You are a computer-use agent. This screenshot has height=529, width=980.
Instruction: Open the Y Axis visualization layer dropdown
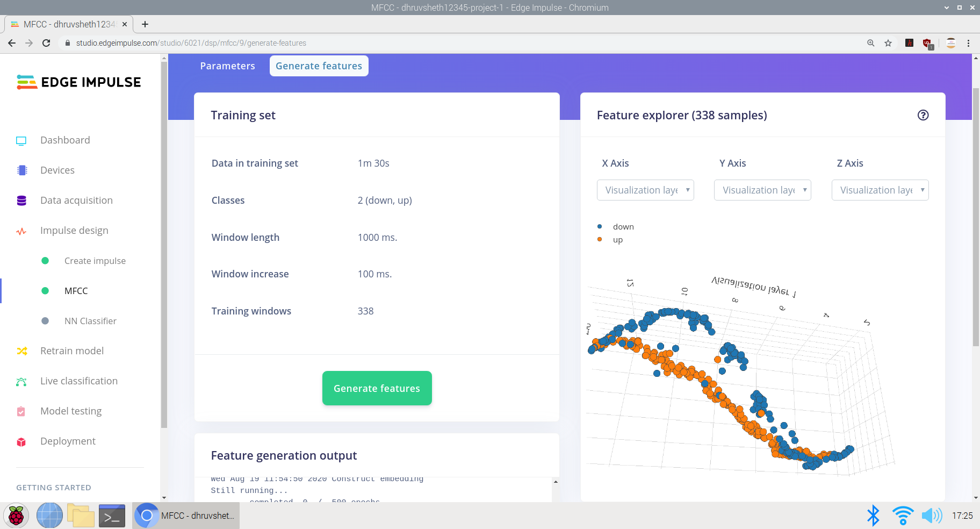762,190
